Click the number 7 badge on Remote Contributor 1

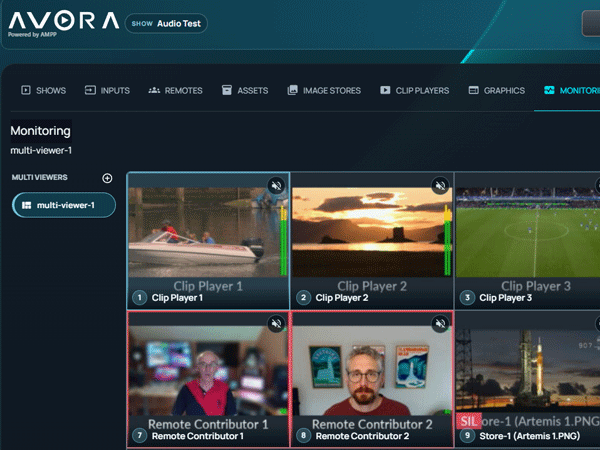point(139,436)
